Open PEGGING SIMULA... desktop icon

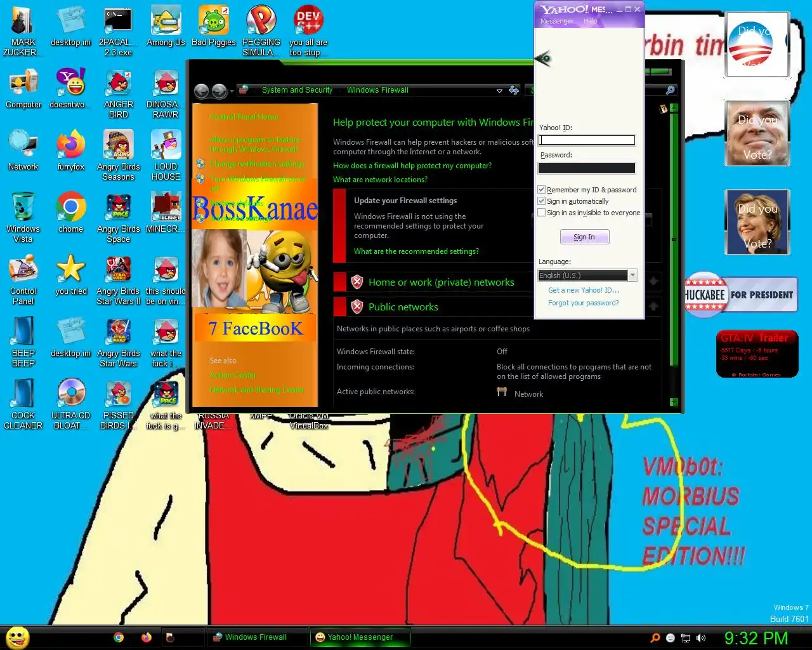[261, 30]
